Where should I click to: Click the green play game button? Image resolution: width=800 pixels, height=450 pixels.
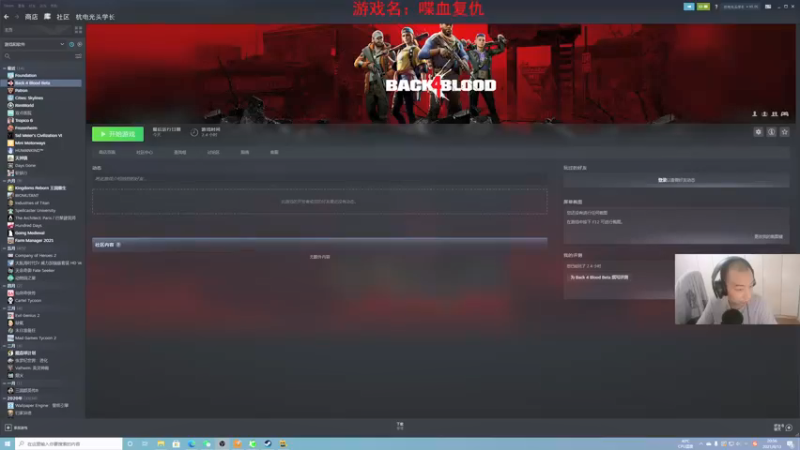[118, 134]
